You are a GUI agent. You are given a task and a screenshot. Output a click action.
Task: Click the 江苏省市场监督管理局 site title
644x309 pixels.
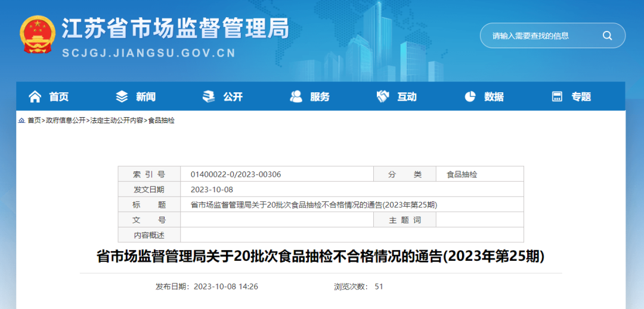point(175,29)
